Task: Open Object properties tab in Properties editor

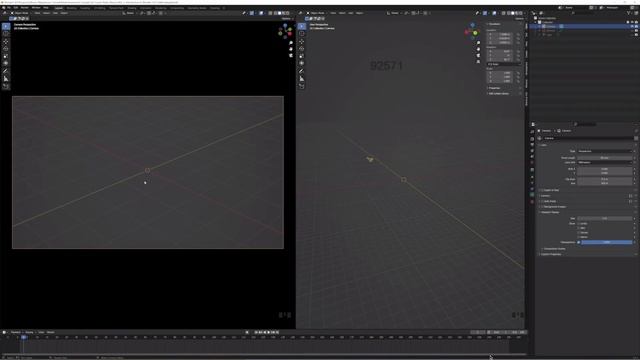Action: (x=532, y=169)
